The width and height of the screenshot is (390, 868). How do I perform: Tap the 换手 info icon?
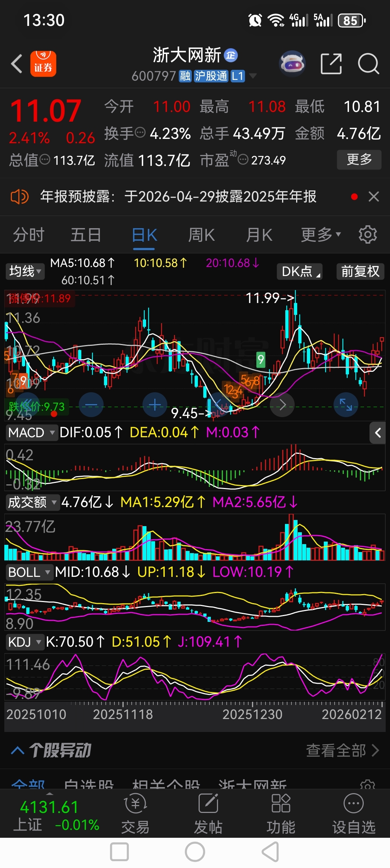[x=140, y=132]
